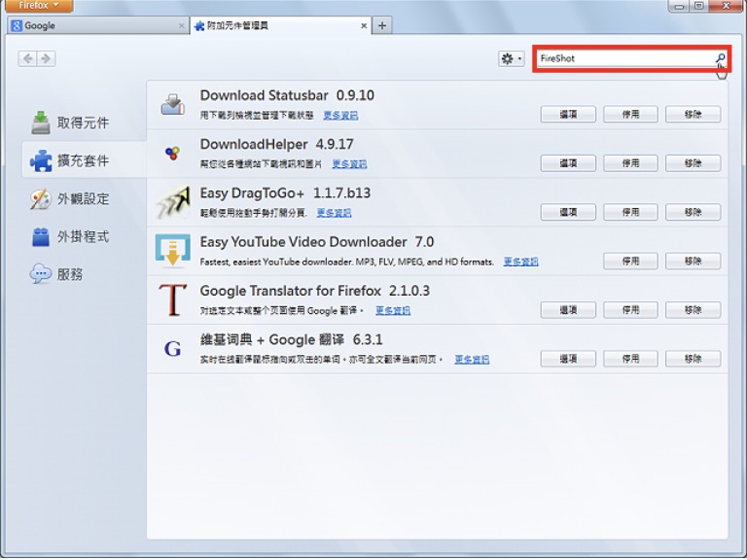Click Google Translator for Firefox icon
747x560 pixels.
coord(172,299)
